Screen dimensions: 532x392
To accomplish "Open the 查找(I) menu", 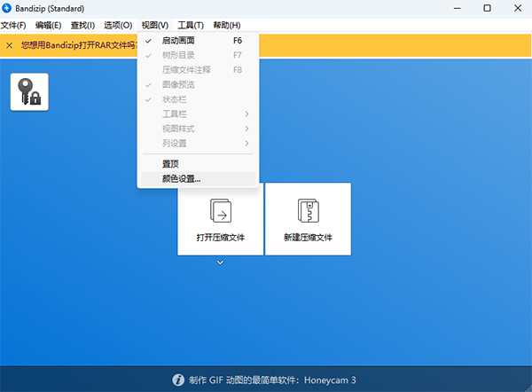I will tap(82, 25).
